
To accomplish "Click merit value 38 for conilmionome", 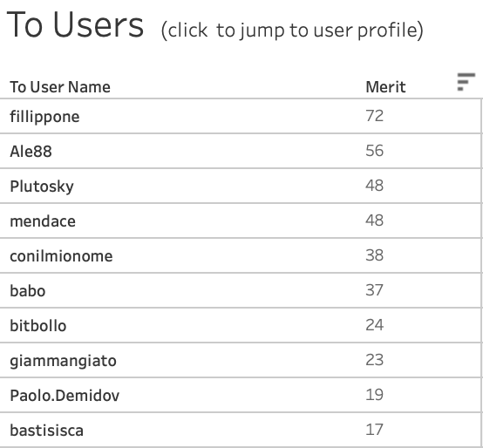I will [374, 255].
